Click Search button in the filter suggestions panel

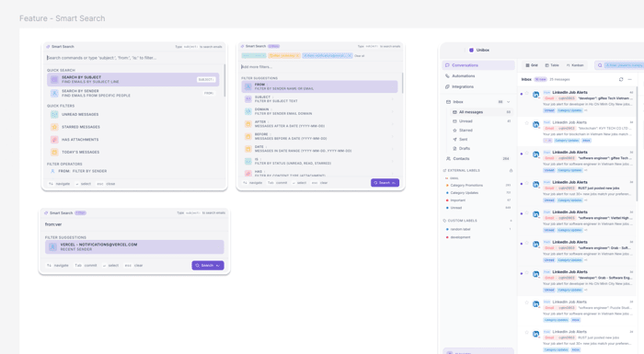pos(385,183)
